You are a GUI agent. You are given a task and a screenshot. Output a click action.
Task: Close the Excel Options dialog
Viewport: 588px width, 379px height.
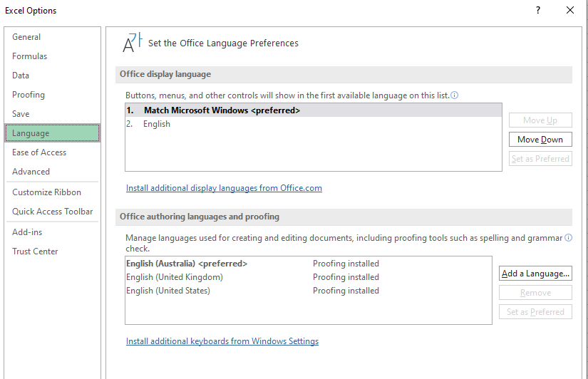pos(570,10)
